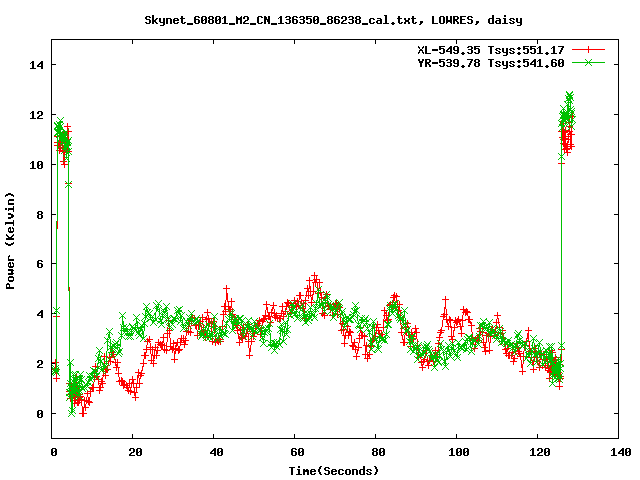This screenshot has width=640, height=480.
Task: Click the x-axis tick label '60'
Action: (x=297, y=452)
